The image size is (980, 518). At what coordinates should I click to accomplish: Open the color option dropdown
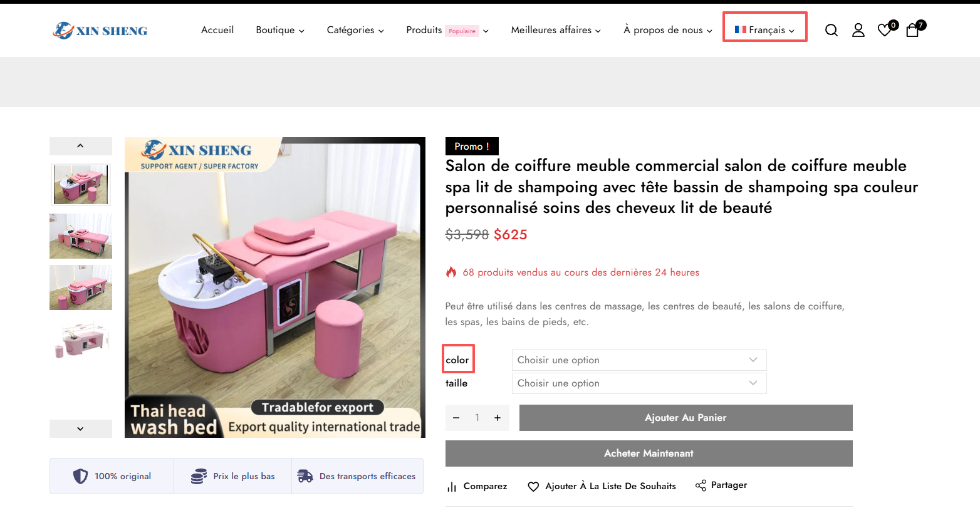pos(639,360)
